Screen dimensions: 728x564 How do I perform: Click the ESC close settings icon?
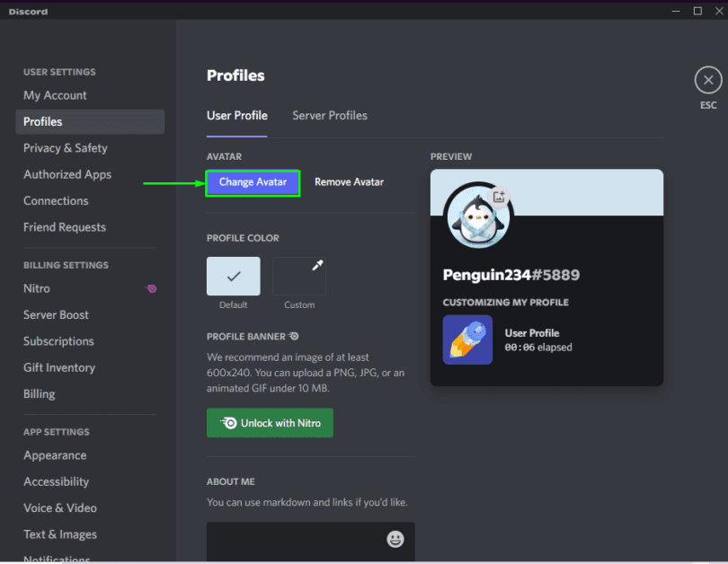pos(708,81)
